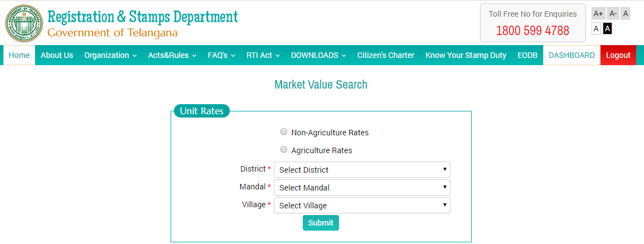Expand the Organization menu
This screenshot has width=644, height=244.
coord(110,55)
